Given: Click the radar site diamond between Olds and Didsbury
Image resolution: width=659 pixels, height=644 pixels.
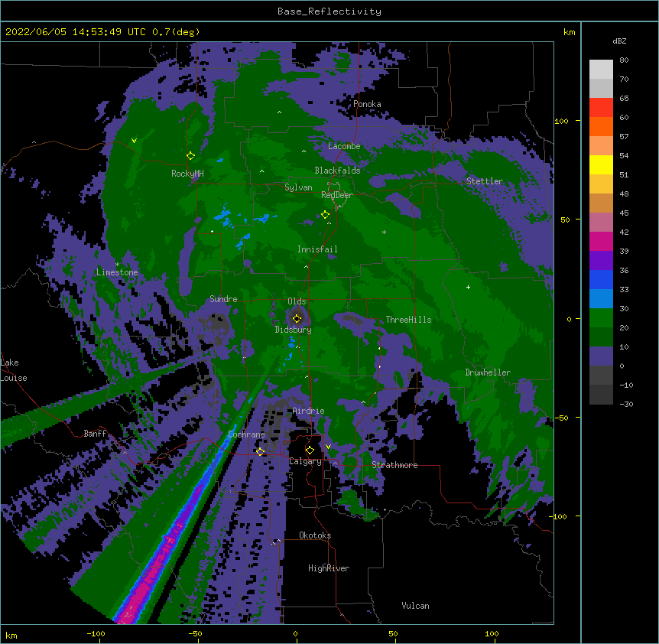Looking at the screenshot, I should [297, 318].
